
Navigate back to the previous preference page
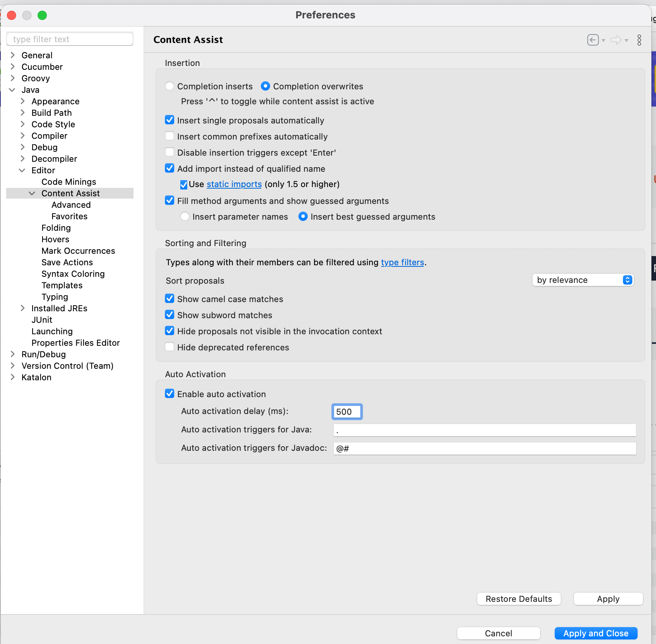click(x=593, y=40)
